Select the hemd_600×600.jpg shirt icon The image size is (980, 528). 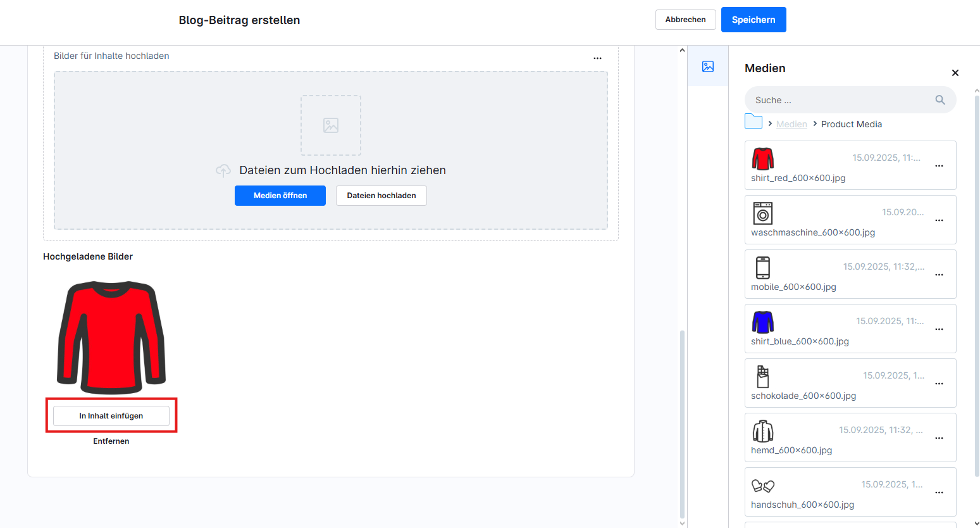(762, 431)
